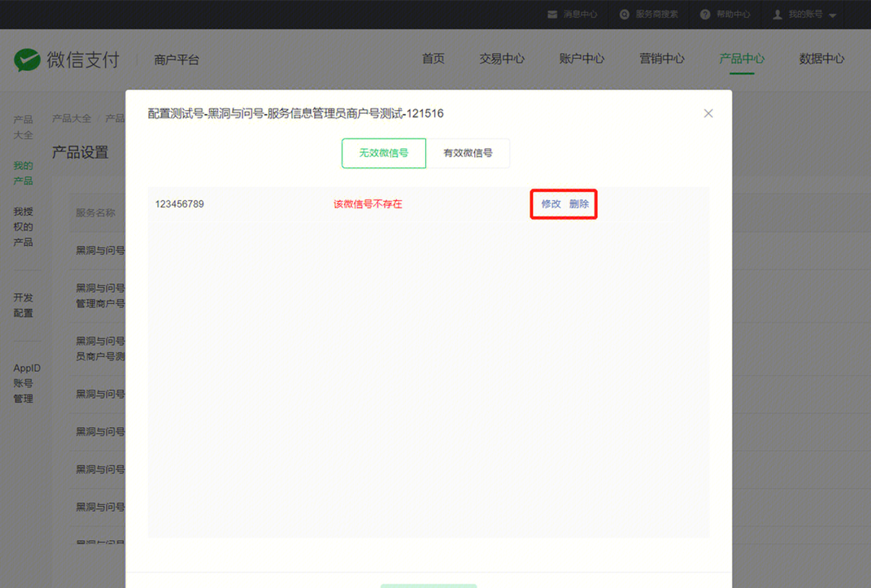Open 账户中心 in the main navigation
The width and height of the screenshot is (871, 588).
(582, 58)
